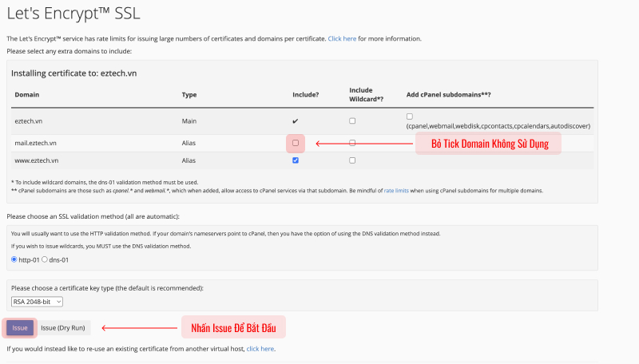Open the 'Click here' rate limit information link
This screenshot has width=639, height=364.
342,38
